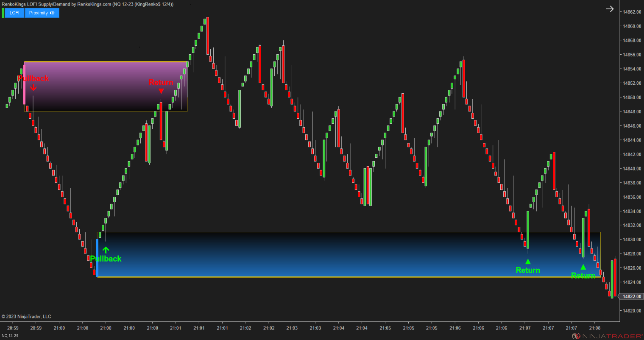Select the red triangle below the Return label
This screenshot has height=340, width=644.
tap(162, 90)
